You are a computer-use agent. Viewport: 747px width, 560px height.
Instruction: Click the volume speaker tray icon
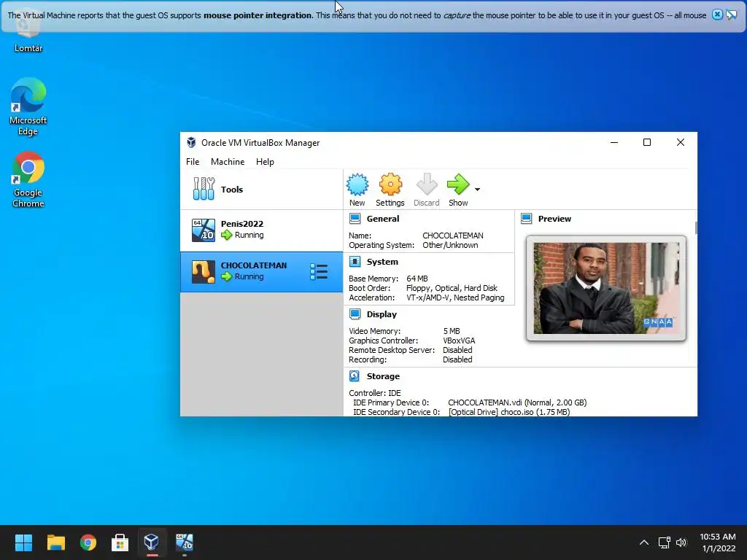click(681, 542)
